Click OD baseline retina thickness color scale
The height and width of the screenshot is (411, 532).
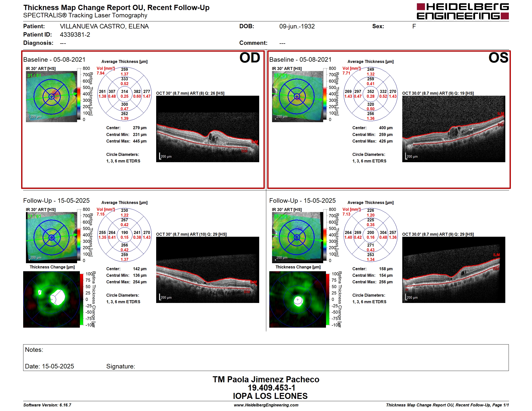pyautogui.click(x=79, y=94)
